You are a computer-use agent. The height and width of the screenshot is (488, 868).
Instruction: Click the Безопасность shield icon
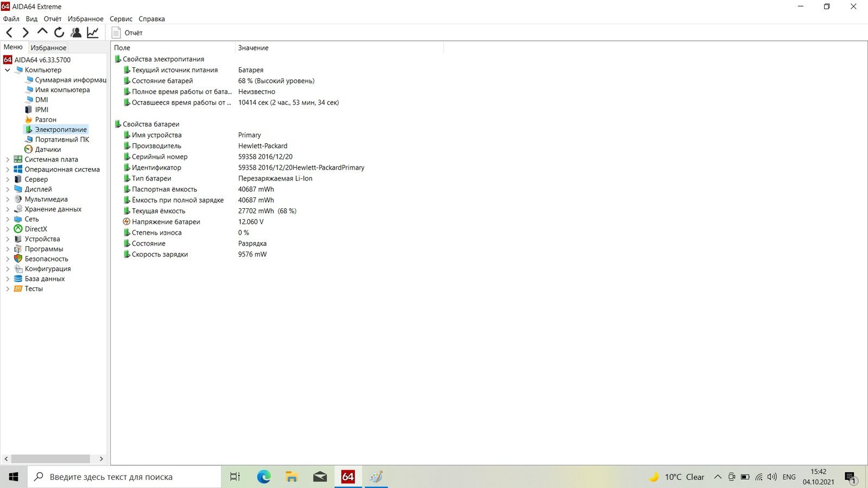[x=18, y=259]
